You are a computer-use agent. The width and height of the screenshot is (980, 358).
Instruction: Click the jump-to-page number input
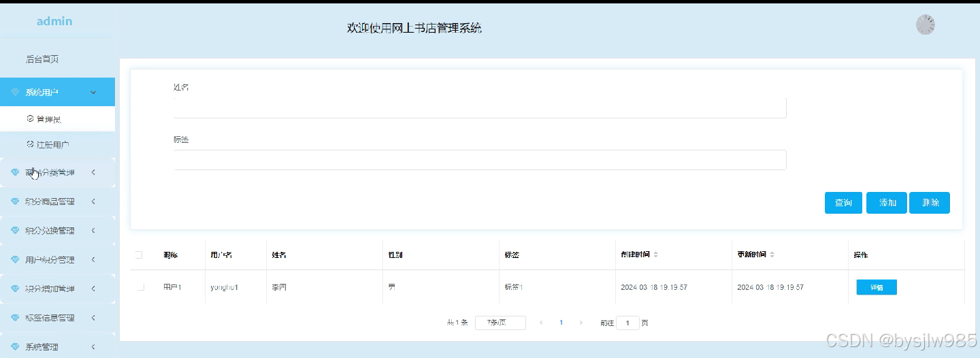(627, 323)
